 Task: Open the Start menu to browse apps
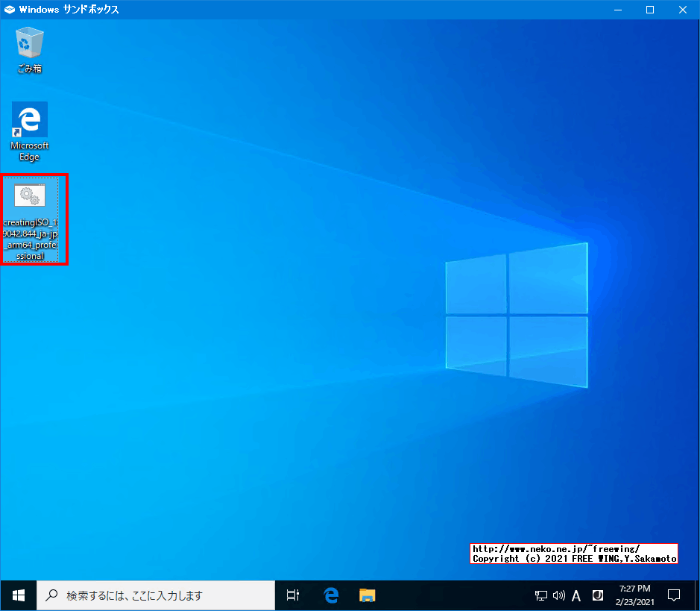tap(17, 595)
